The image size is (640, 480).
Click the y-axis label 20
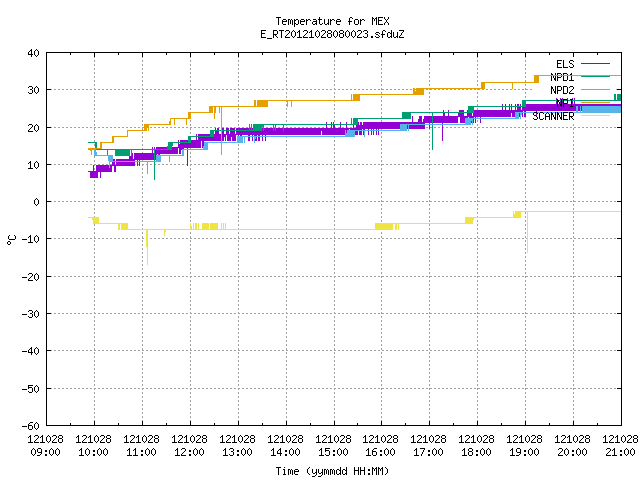click(x=33, y=128)
